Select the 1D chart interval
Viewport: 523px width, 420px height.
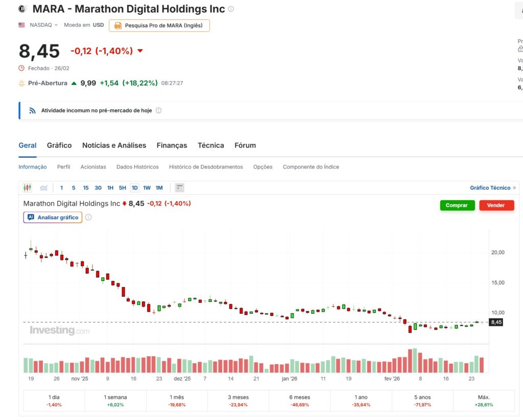135,188
